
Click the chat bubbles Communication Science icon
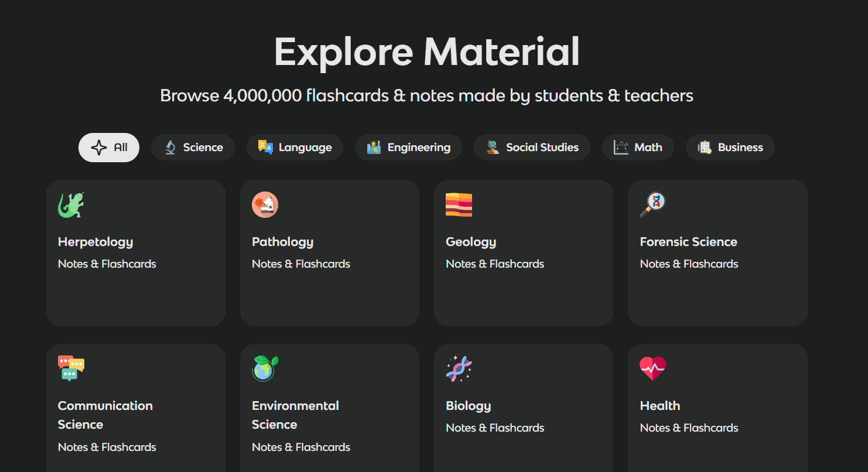click(71, 368)
